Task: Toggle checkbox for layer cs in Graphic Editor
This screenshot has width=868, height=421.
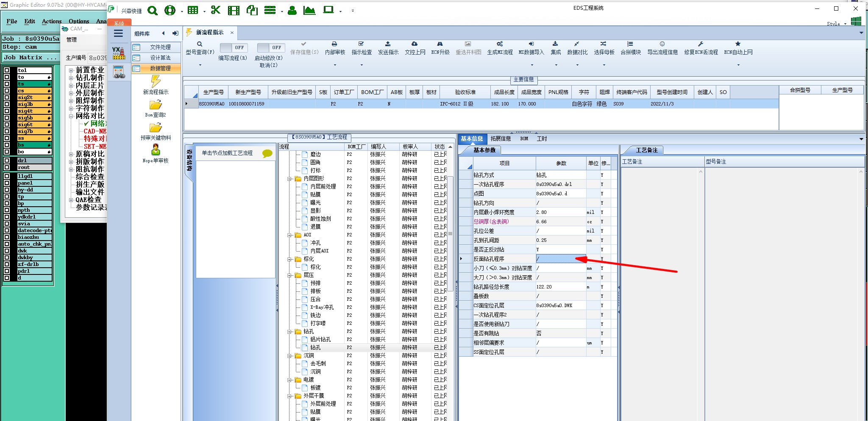Action: pos(7,91)
